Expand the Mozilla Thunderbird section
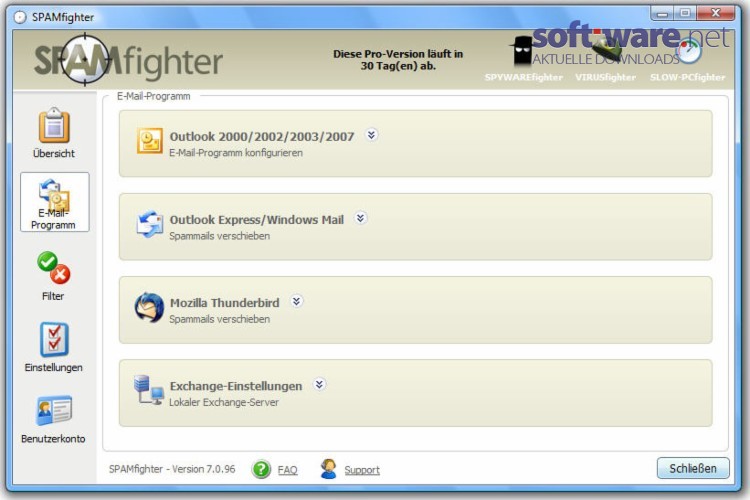The height and width of the screenshot is (500, 750). (x=297, y=301)
